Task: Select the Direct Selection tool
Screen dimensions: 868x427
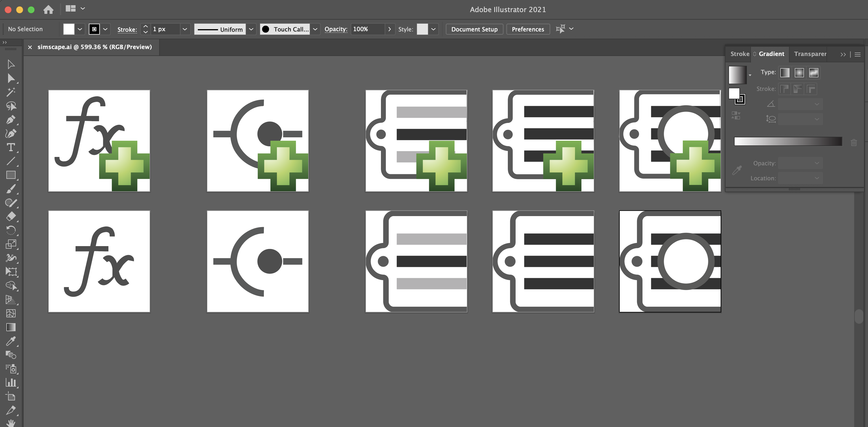Action: tap(11, 78)
